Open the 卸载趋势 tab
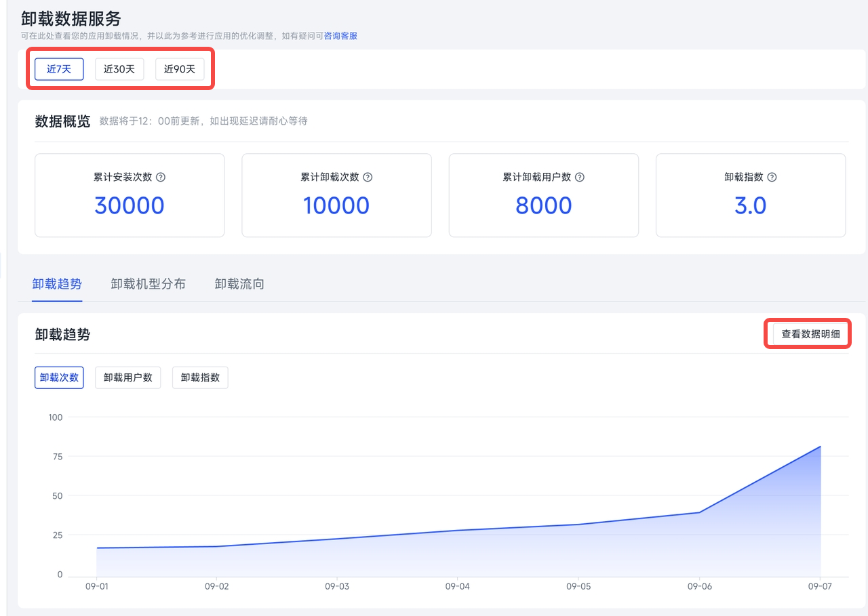Image resolution: width=868 pixels, height=616 pixels. (x=57, y=284)
